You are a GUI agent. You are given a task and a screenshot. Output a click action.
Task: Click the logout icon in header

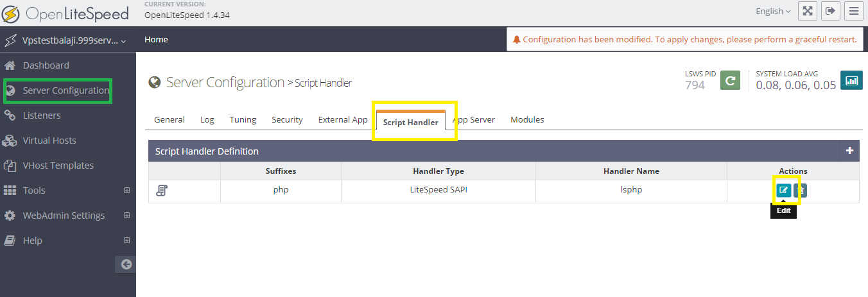(830, 11)
